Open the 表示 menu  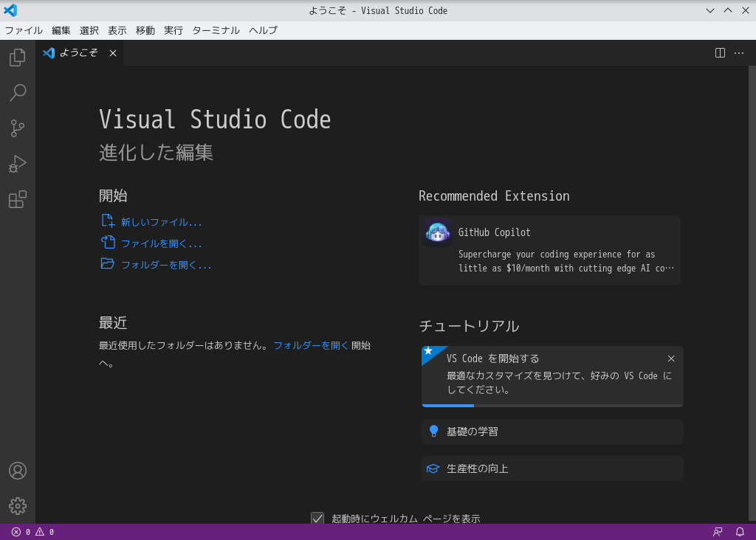(117, 30)
